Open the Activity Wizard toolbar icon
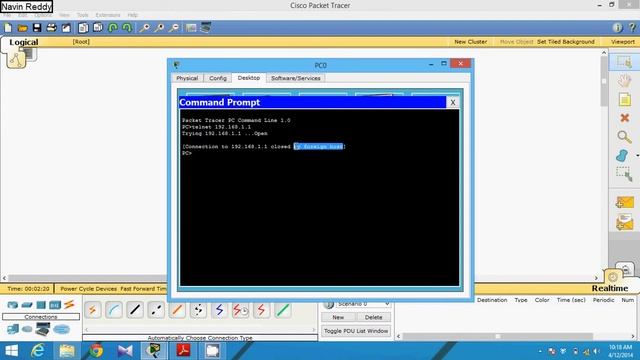Image resolution: width=640 pixels, height=360 pixels. [66, 28]
